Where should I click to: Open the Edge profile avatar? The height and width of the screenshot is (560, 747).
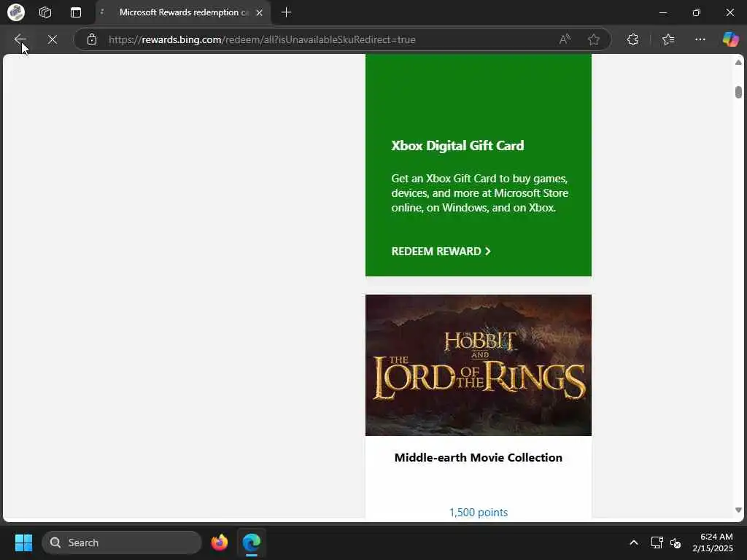pyautogui.click(x=16, y=12)
